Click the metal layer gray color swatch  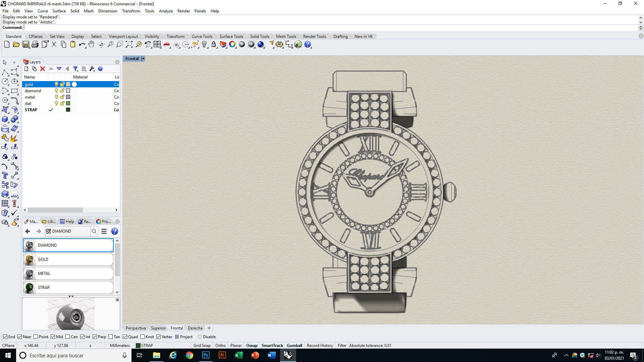[x=68, y=97]
